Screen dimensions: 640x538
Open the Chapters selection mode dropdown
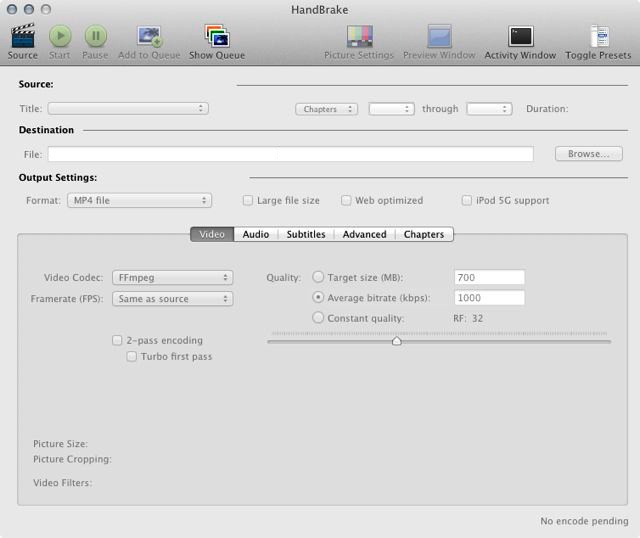327,109
